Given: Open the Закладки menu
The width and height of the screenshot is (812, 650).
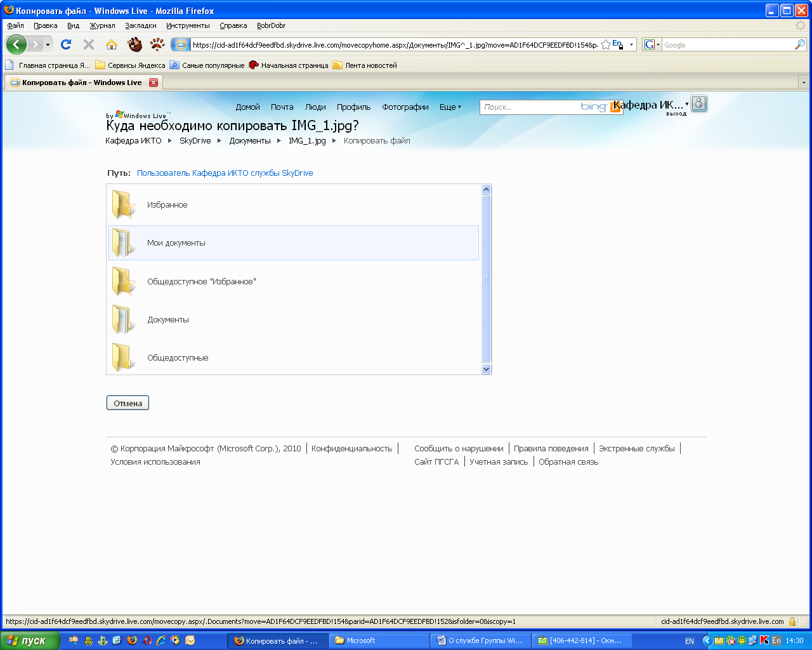Looking at the screenshot, I should pos(141,25).
